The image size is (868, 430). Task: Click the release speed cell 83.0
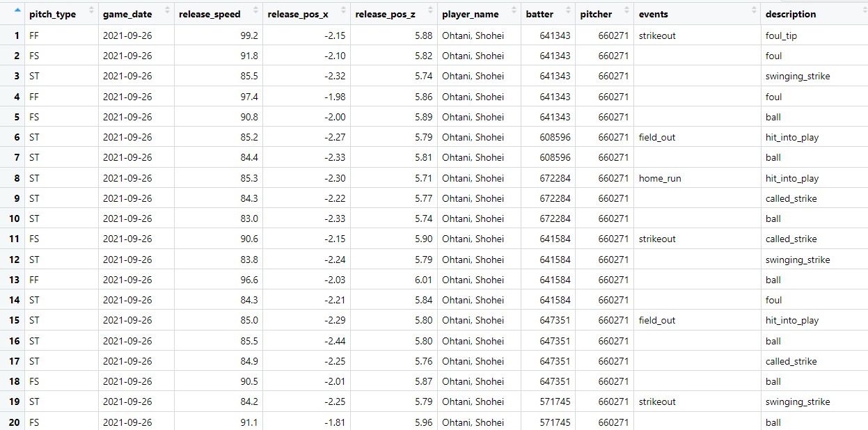coord(248,218)
